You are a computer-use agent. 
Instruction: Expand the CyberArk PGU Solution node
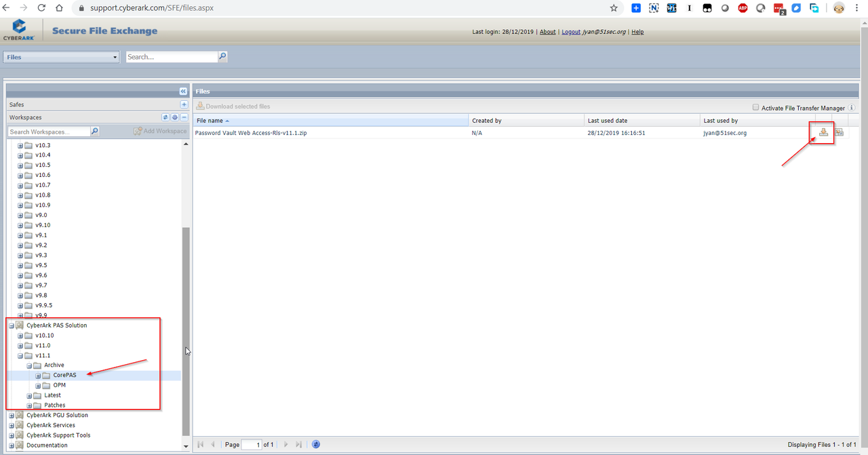tap(12, 415)
